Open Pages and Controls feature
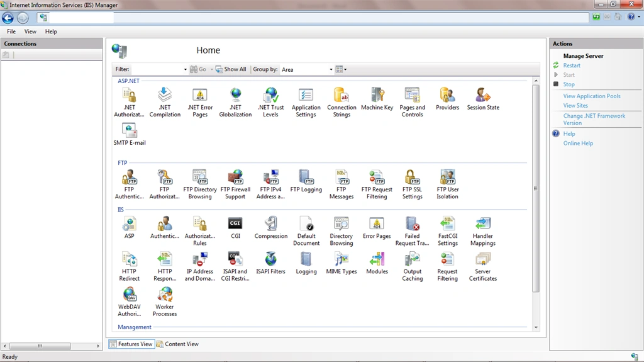644x362 pixels. click(413, 103)
